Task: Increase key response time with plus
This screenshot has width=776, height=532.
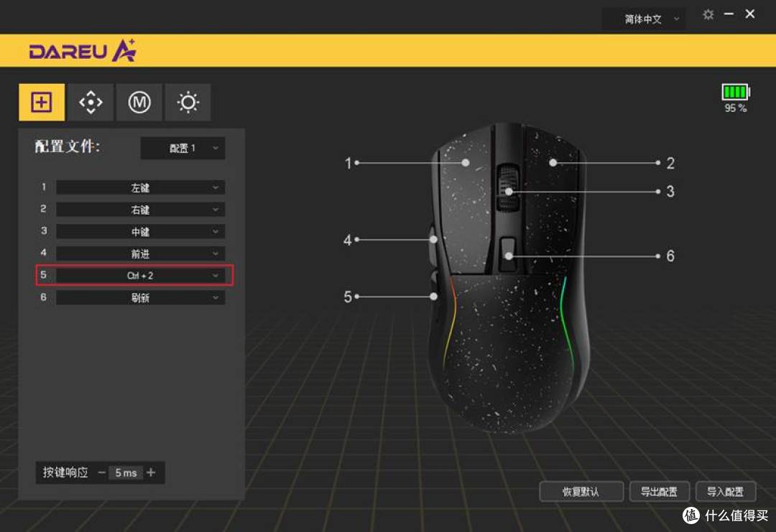Action: coord(151,472)
